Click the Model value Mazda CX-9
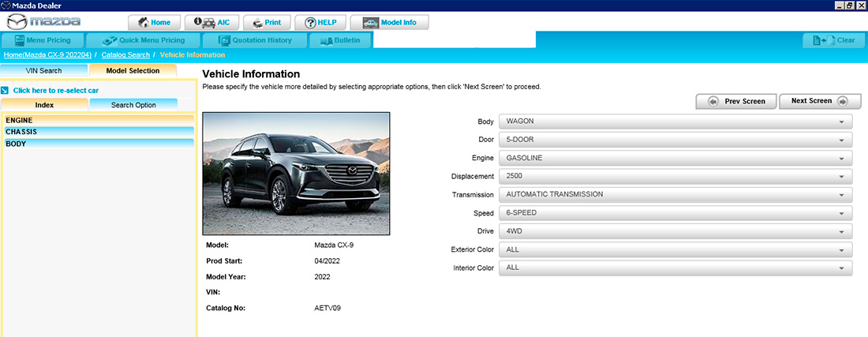The width and height of the screenshot is (868, 337). 333,245
